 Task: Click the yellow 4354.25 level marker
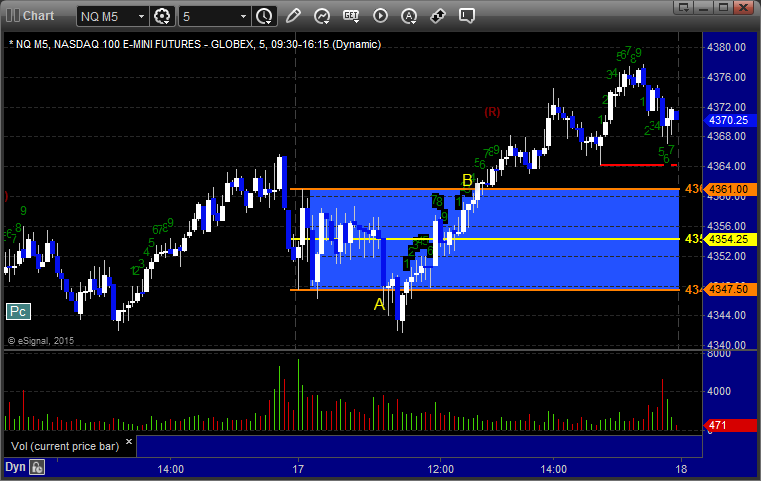729,239
